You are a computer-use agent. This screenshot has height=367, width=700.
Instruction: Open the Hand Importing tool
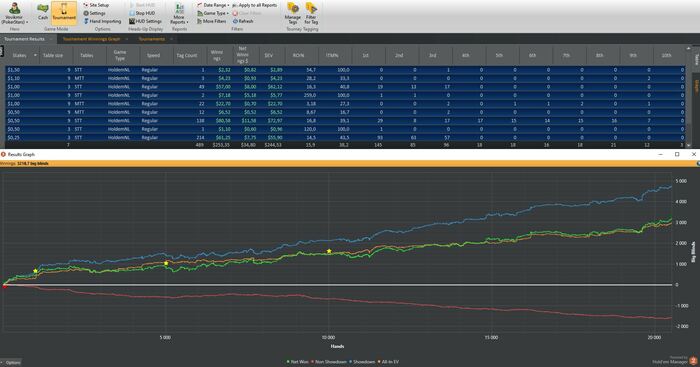tap(102, 21)
